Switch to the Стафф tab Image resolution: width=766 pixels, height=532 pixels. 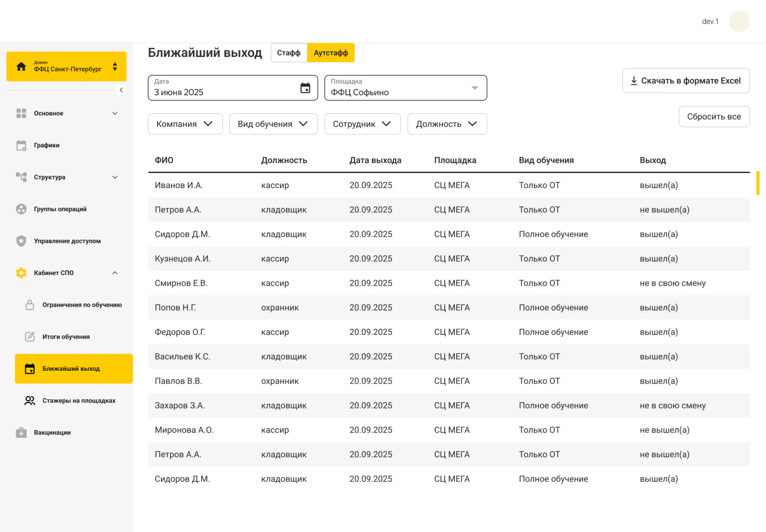[x=289, y=53]
